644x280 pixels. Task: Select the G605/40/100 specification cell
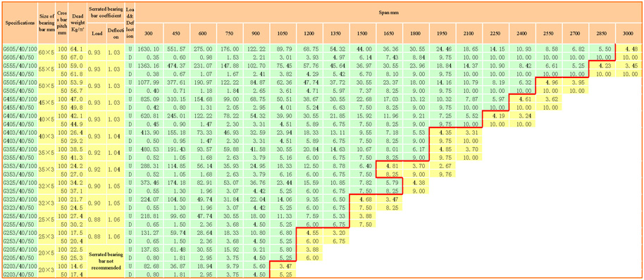pos(20,48)
